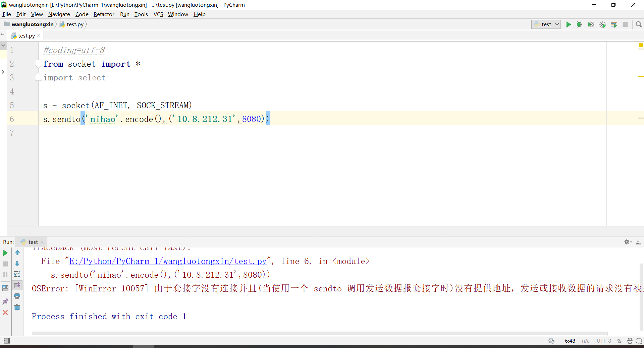644x348 pixels.
Task: Open the Help menu
Action: click(x=200, y=14)
